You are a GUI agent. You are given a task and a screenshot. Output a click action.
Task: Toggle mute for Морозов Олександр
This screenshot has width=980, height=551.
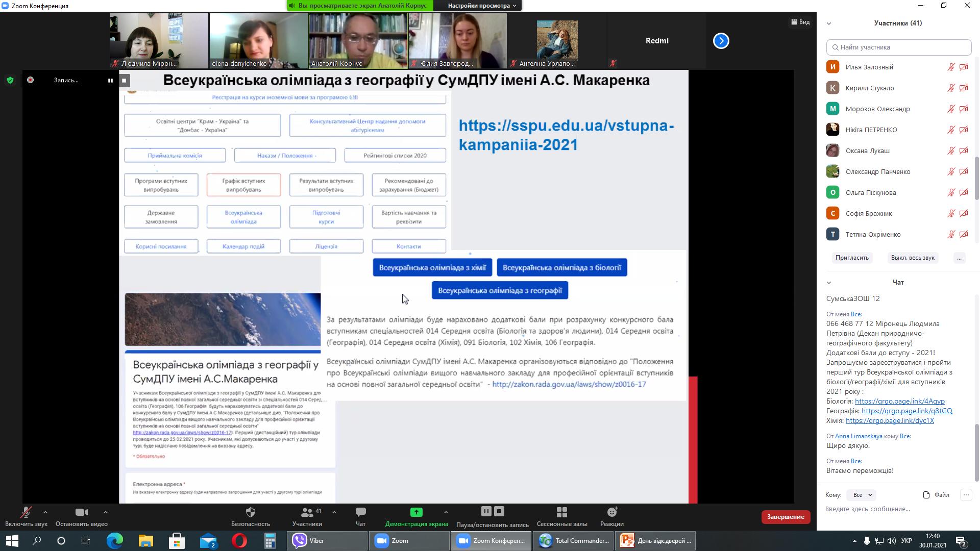pos(951,109)
